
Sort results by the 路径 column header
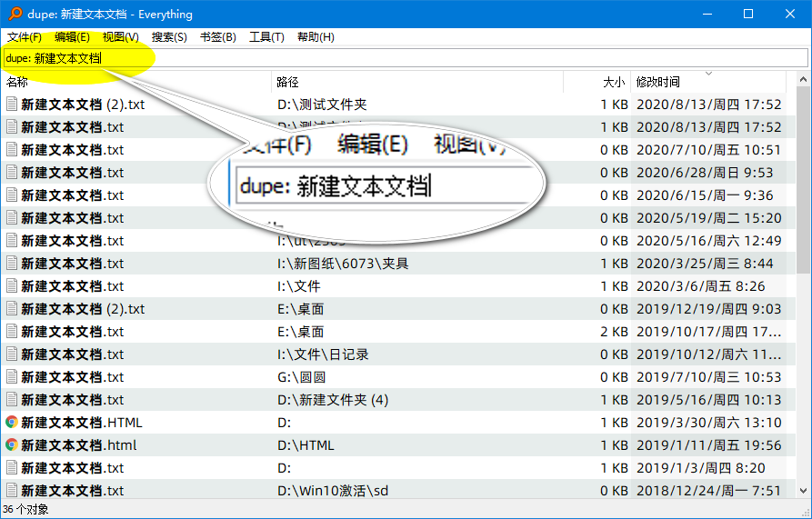pyautogui.click(x=417, y=82)
